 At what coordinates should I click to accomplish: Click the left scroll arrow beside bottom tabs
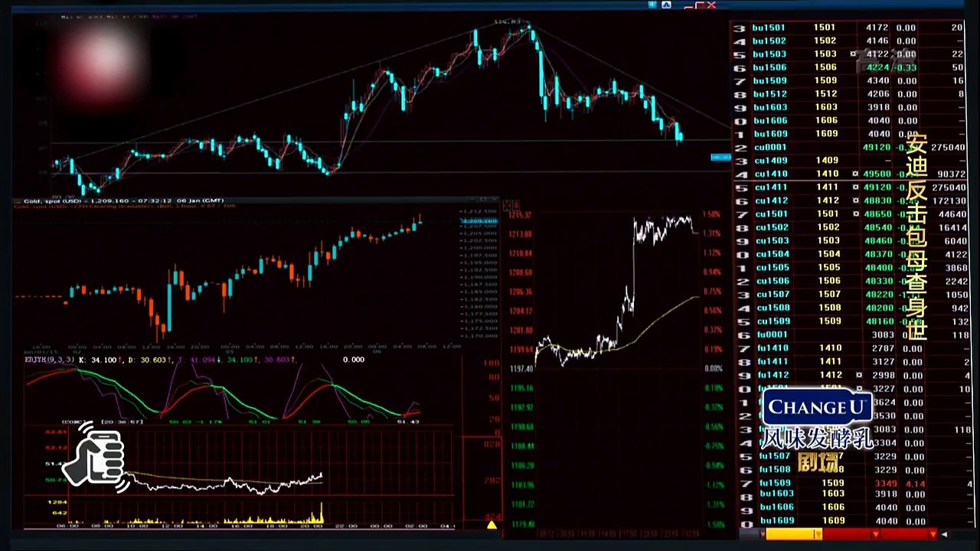coord(944,534)
